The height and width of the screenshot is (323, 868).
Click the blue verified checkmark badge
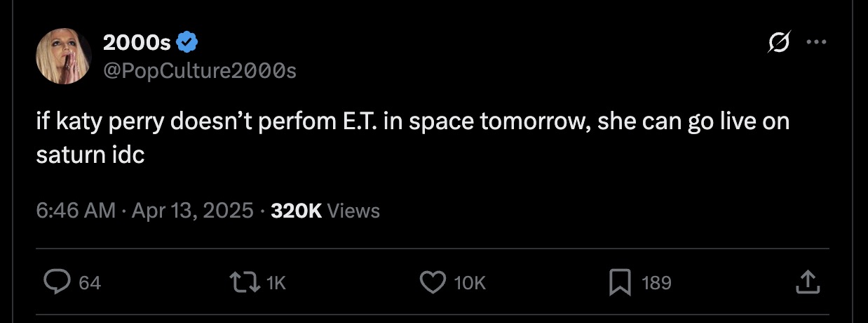(x=187, y=44)
